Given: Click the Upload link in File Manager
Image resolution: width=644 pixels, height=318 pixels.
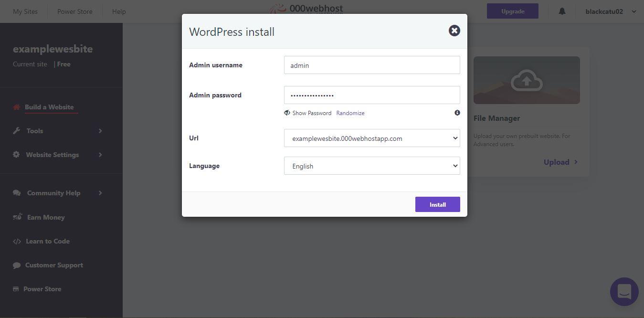Looking at the screenshot, I should (x=556, y=162).
